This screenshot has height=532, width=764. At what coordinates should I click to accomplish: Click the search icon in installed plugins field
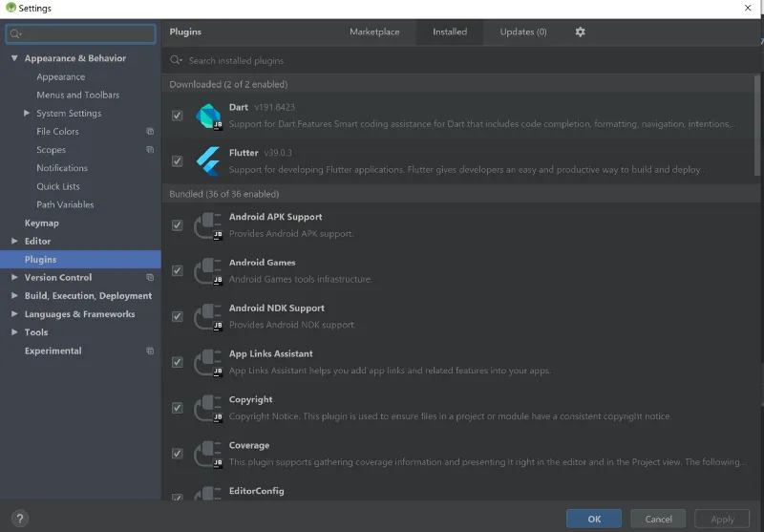(176, 60)
